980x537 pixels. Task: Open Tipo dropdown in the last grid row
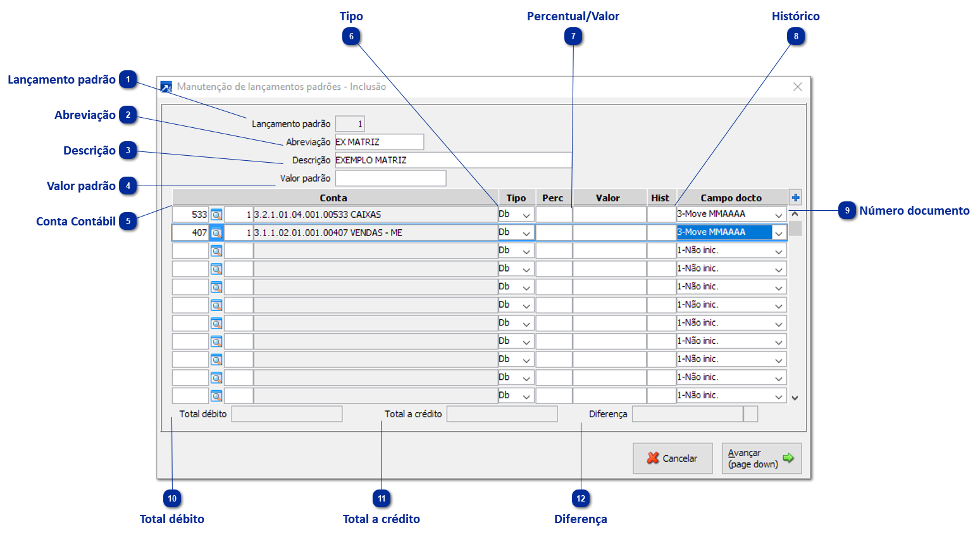(x=526, y=396)
